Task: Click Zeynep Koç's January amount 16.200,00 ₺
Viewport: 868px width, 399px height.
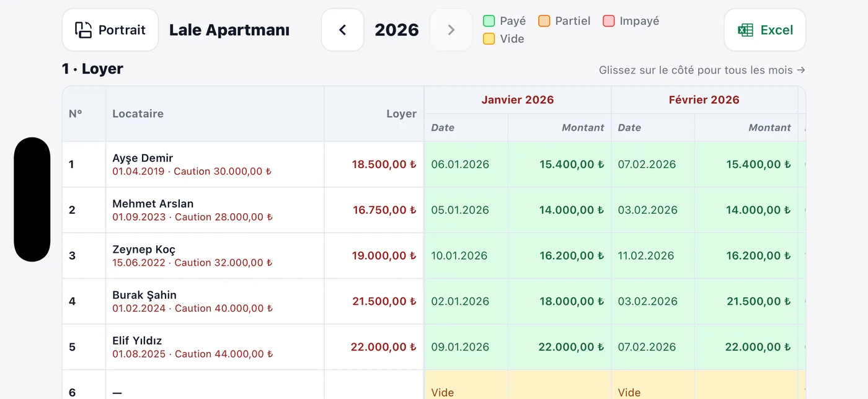Action: (x=572, y=255)
